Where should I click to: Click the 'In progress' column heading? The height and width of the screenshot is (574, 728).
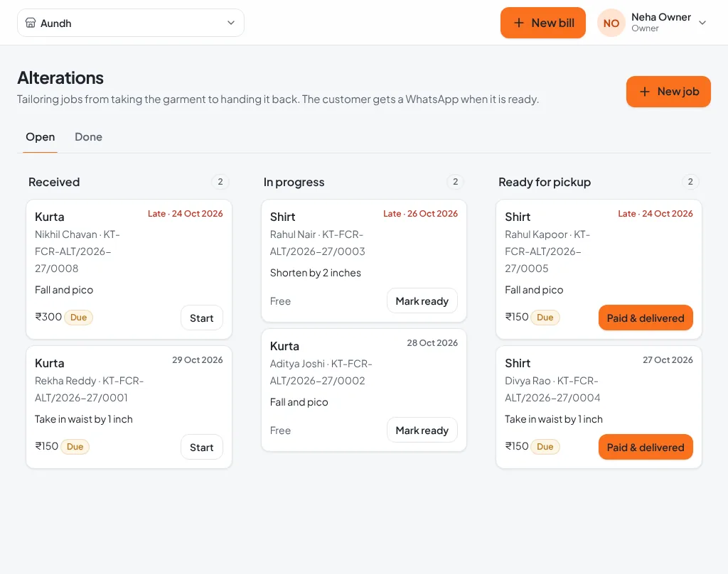point(294,182)
